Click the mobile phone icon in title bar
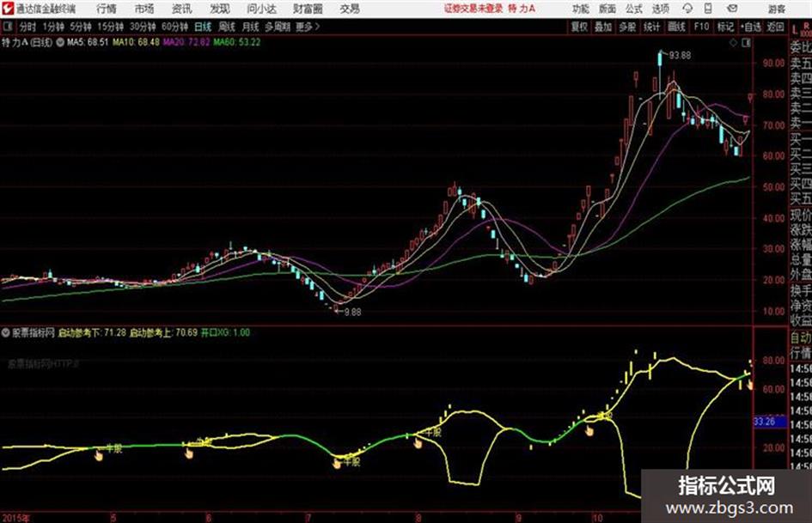Viewport: 812px width, 523px height. coord(708,9)
